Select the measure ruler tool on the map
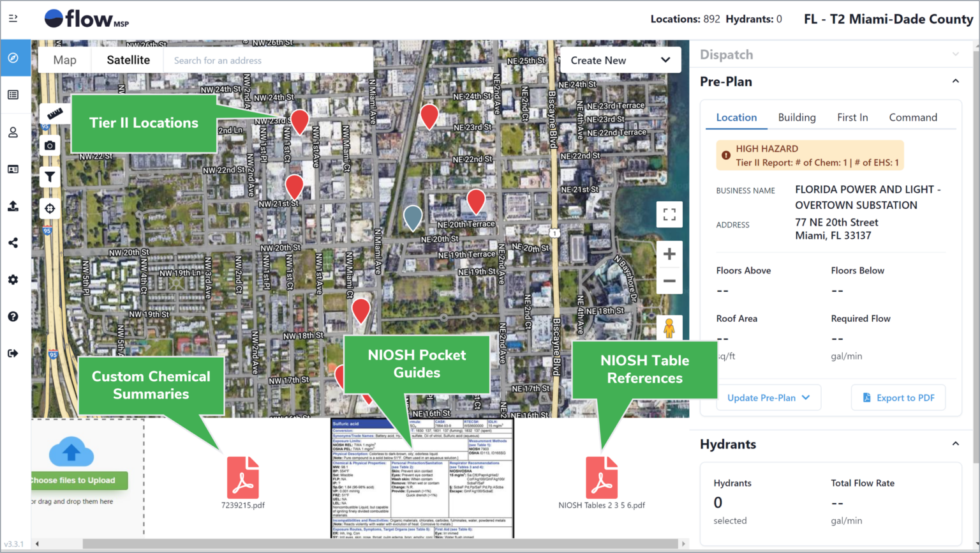The height and width of the screenshot is (553, 980). 54,112
